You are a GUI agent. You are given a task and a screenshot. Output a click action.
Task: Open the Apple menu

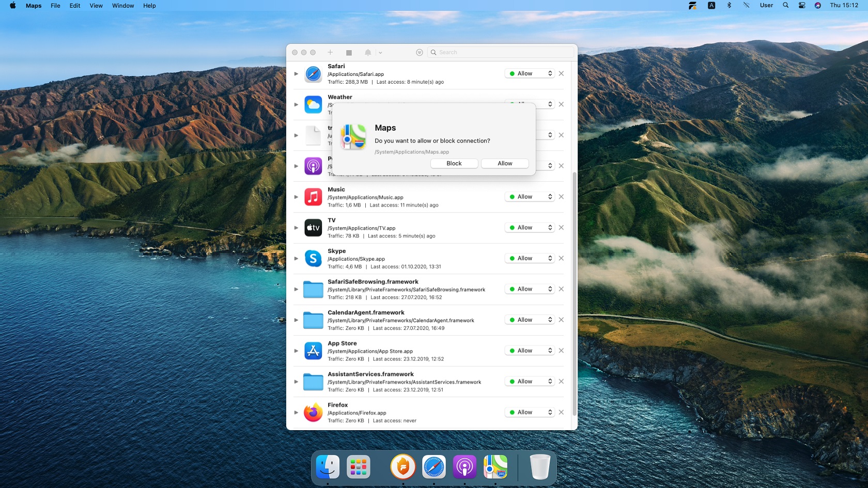(13, 6)
